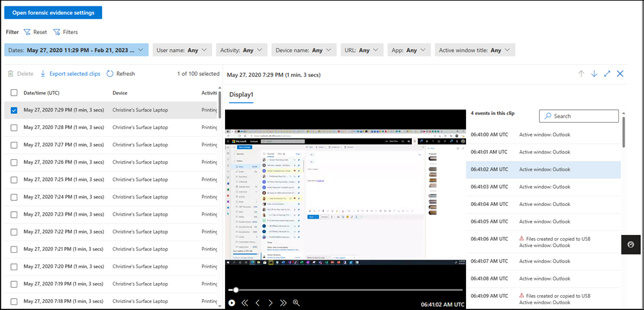Check the 7:28 PM clip checkbox
The height and width of the screenshot is (310, 644).
tap(14, 128)
